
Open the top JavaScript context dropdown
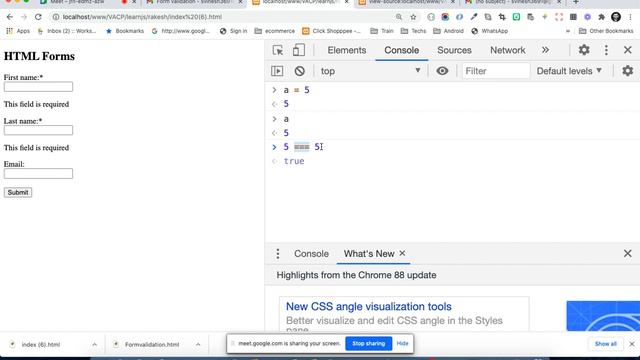370,71
